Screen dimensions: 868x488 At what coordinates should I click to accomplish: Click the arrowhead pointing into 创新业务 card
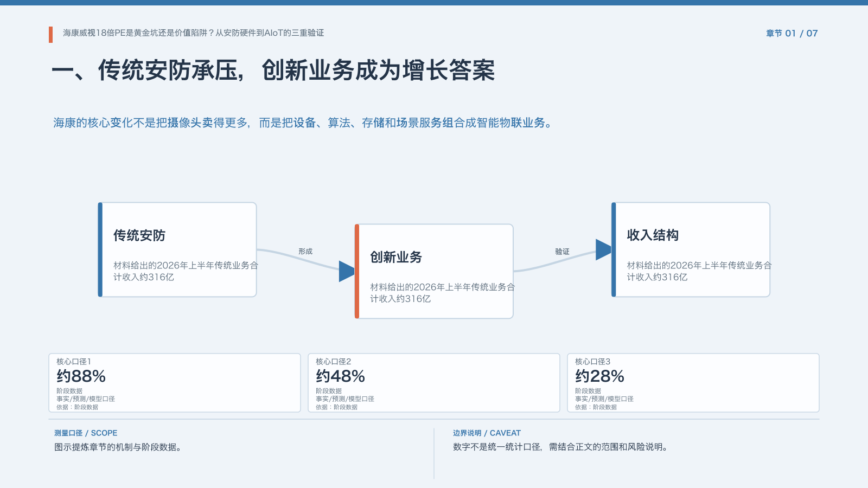(x=347, y=271)
